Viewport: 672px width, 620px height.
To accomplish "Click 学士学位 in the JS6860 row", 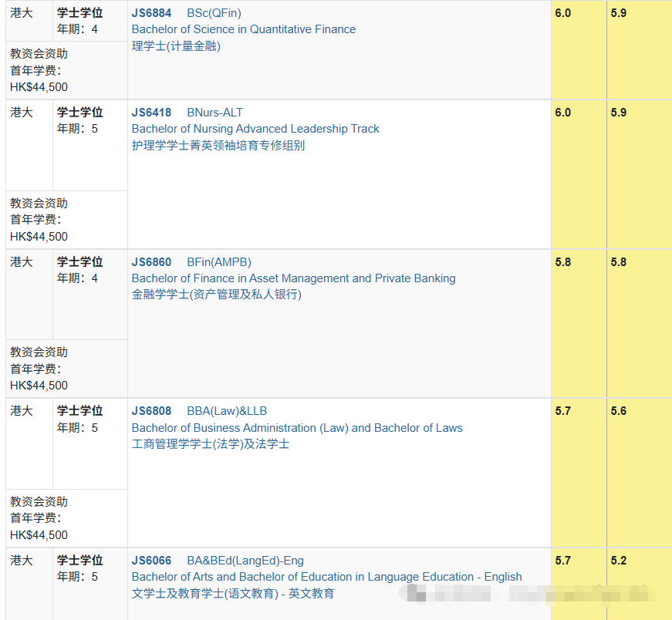I will (79, 261).
